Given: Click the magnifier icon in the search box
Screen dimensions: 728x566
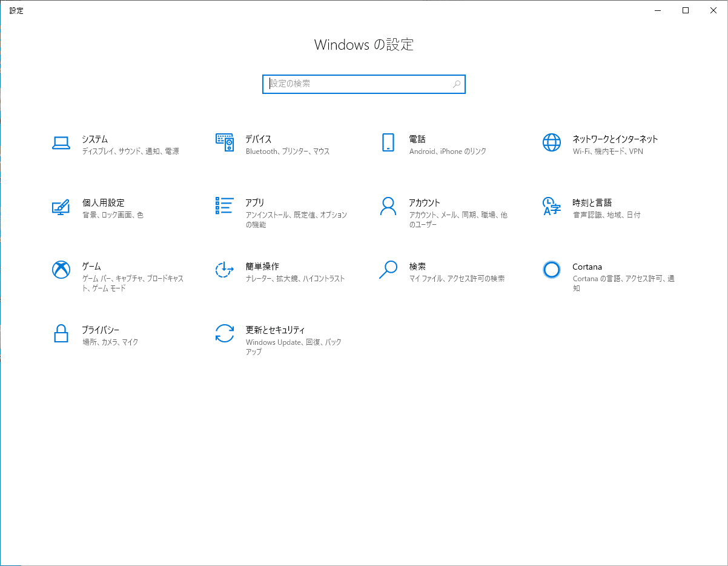Looking at the screenshot, I should pyautogui.click(x=457, y=84).
